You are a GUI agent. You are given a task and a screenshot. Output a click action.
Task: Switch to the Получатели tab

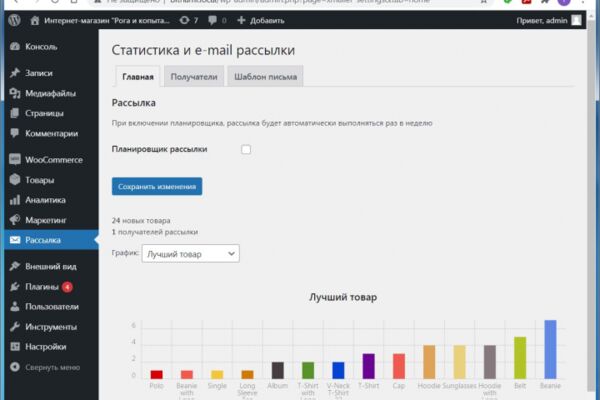coord(194,77)
